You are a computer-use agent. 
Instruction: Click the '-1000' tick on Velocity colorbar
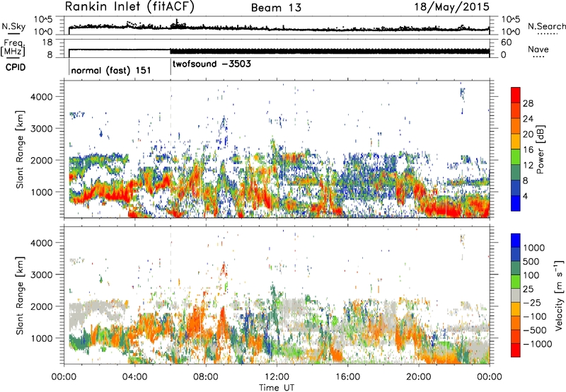tap(537, 344)
